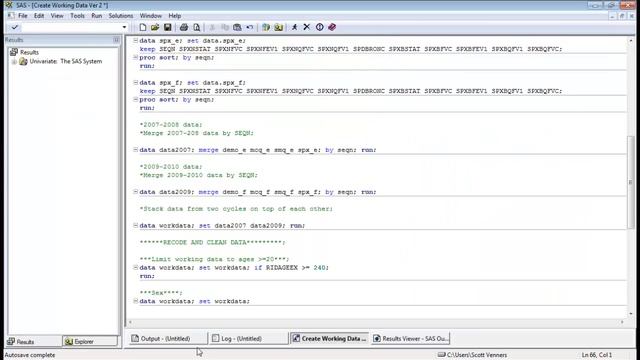Switch to the Explorer tab
Viewport: 640px width, 360px height.
pyautogui.click(x=90, y=342)
